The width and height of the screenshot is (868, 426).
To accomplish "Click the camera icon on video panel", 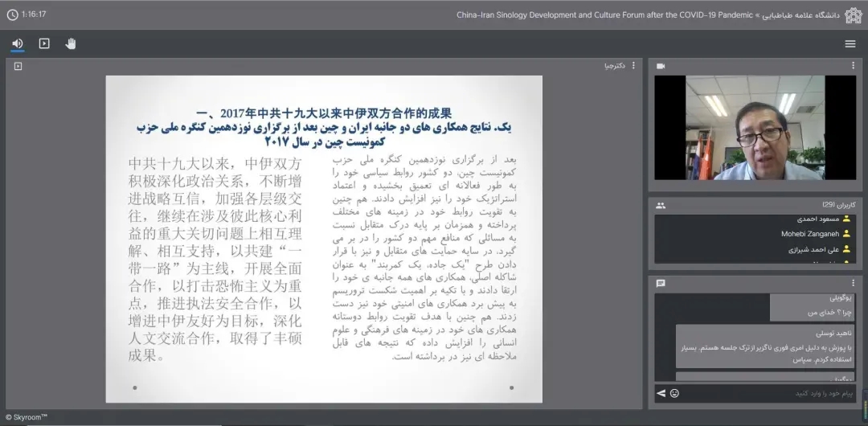I will pyautogui.click(x=661, y=66).
